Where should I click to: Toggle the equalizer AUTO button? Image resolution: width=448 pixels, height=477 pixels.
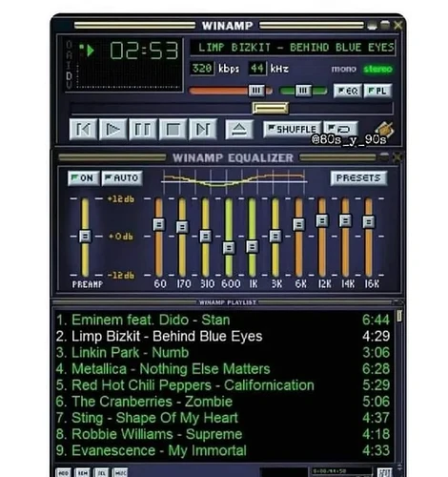(x=122, y=177)
